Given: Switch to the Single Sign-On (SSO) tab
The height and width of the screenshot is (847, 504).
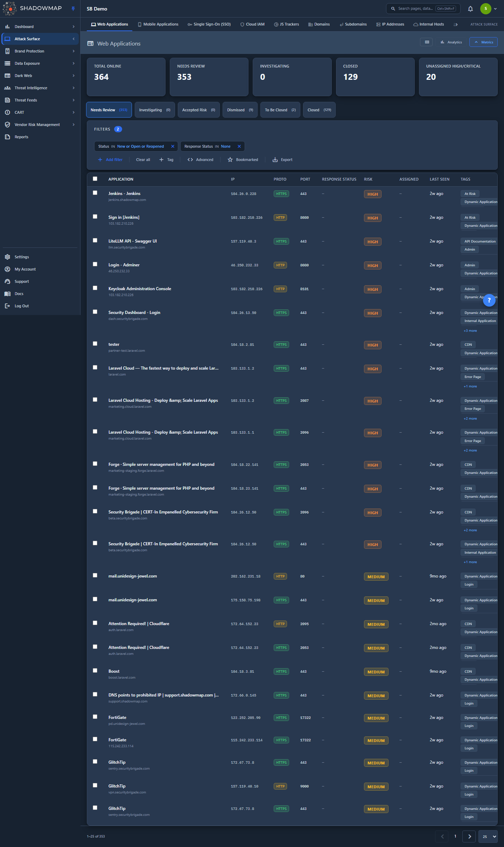Looking at the screenshot, I should (x=209, y=24).
